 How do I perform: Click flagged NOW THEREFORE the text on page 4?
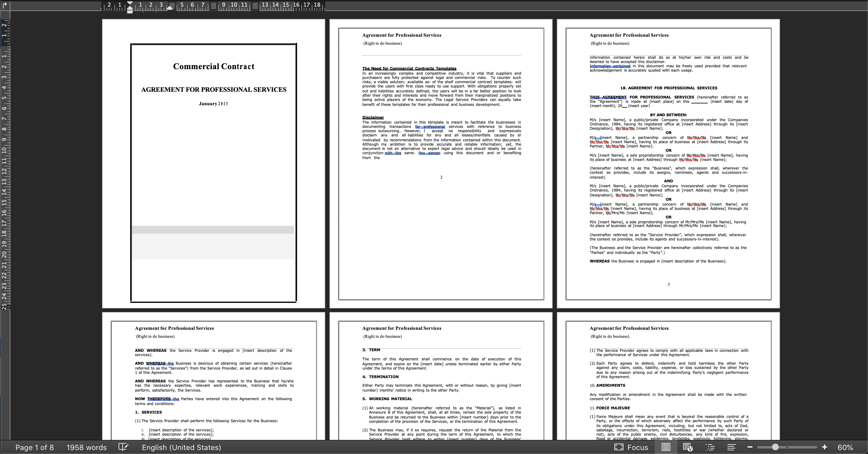[157, 399]
